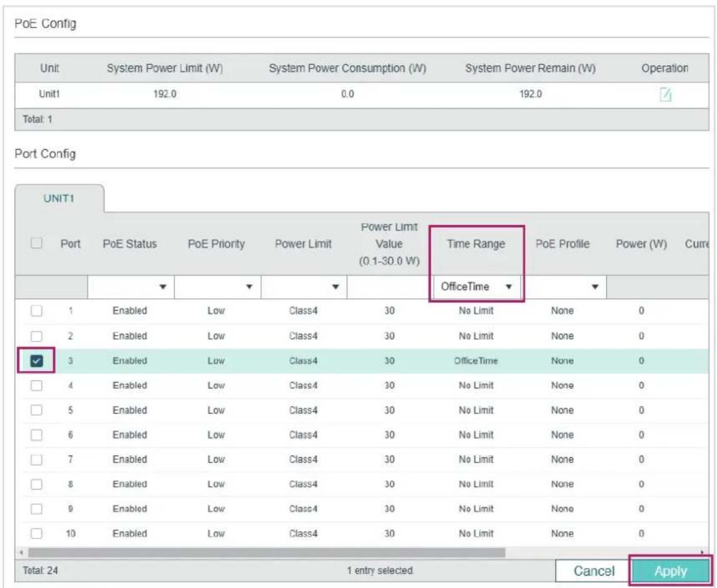The height and width of the screenshot is (588, 717).
Task: Click the System Power Remain (W) header
Action: pyautogui.click(x=531, y=68)
